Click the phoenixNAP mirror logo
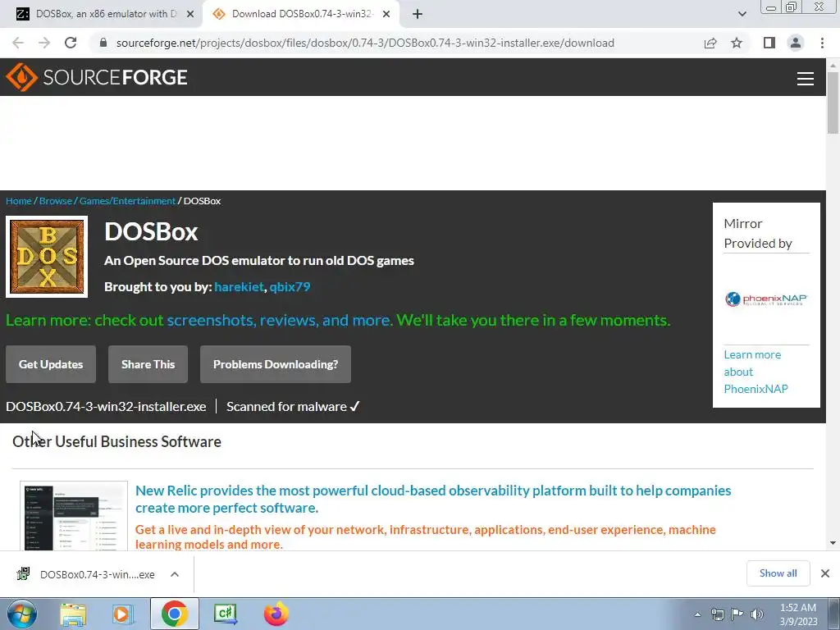This screenshot has width=840, height=630. click(x=766, y=299)
